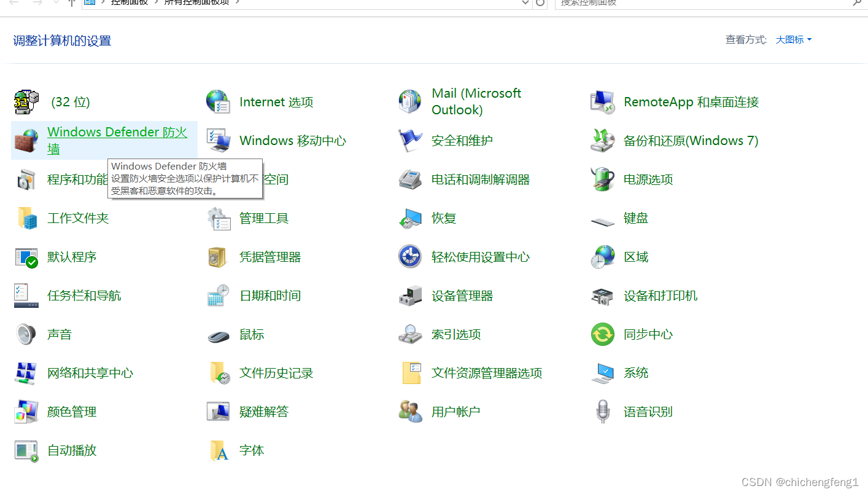Click the 安全和维护 flag icon

[x=410, y=141]
